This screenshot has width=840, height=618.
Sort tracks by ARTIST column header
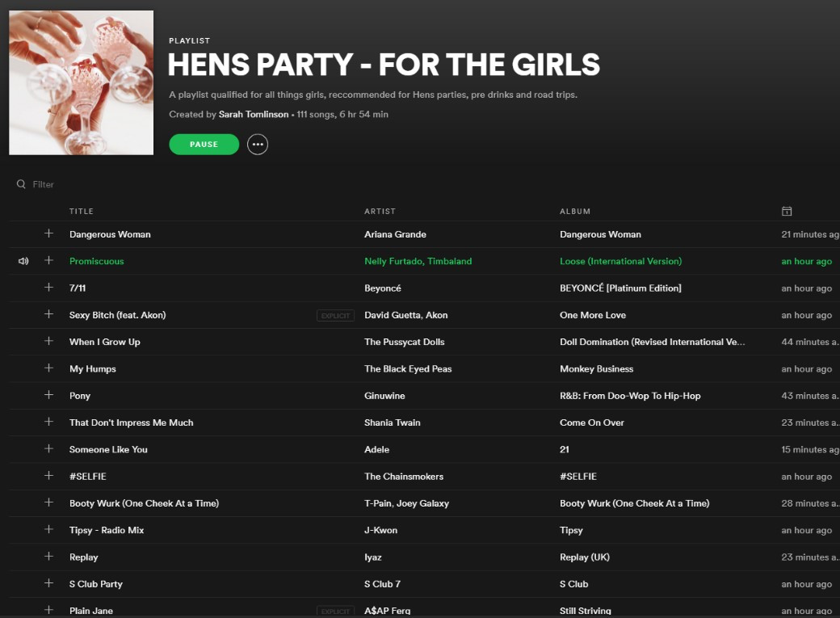pyautogui.click(x=380, y=211)
